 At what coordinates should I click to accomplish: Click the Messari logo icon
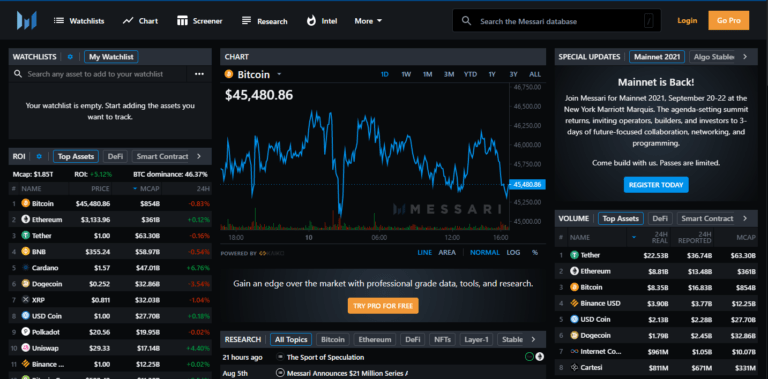coord(26,21)
